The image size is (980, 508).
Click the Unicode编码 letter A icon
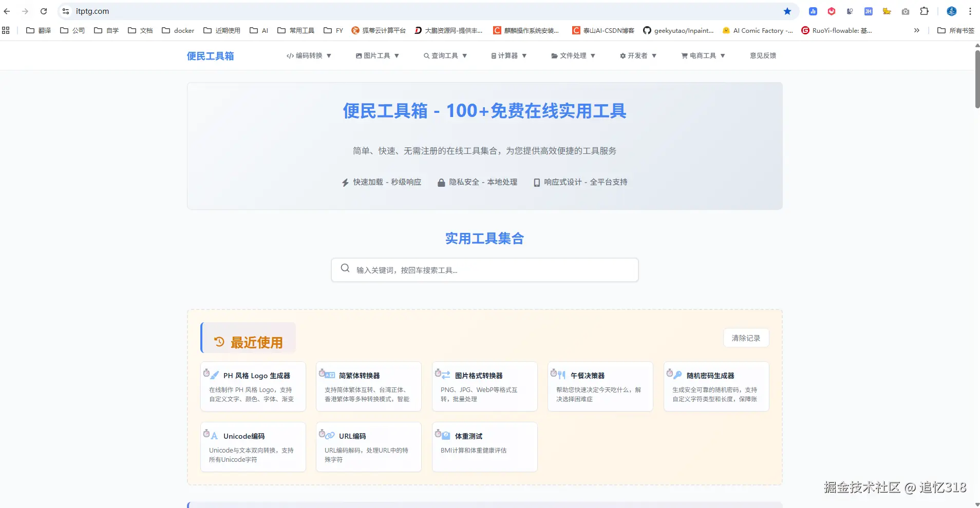click(215, 436)
